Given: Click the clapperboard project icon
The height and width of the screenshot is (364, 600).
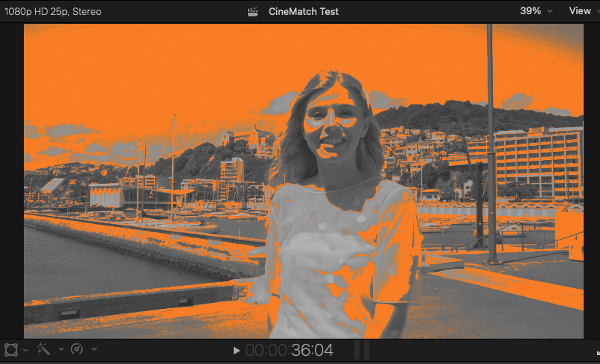Looking at the screenshot, I should (254, 12).
